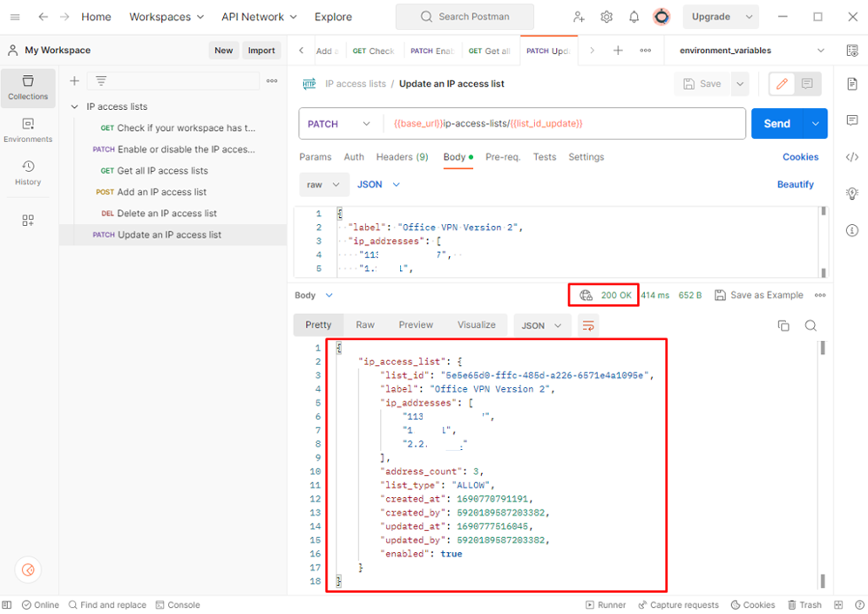Switch to comment mode toggle

tap(807, 84)
